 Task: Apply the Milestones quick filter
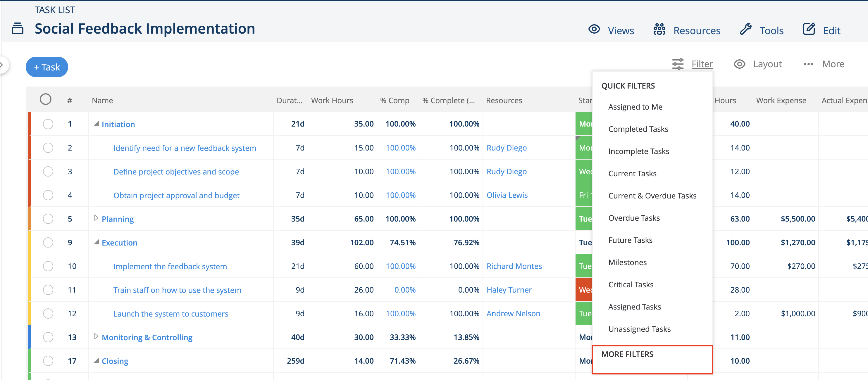(x=627, y=262)
